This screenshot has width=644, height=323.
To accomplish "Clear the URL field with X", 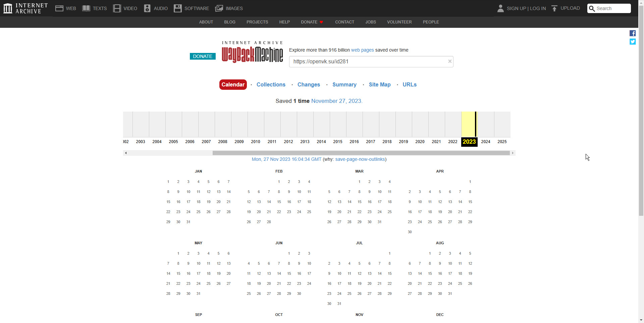I will click(x=450, y=61).
